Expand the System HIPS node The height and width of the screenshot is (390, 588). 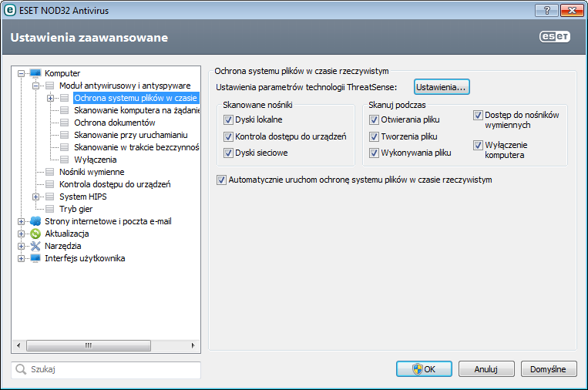pyautogui.click(x=36, y=197)
